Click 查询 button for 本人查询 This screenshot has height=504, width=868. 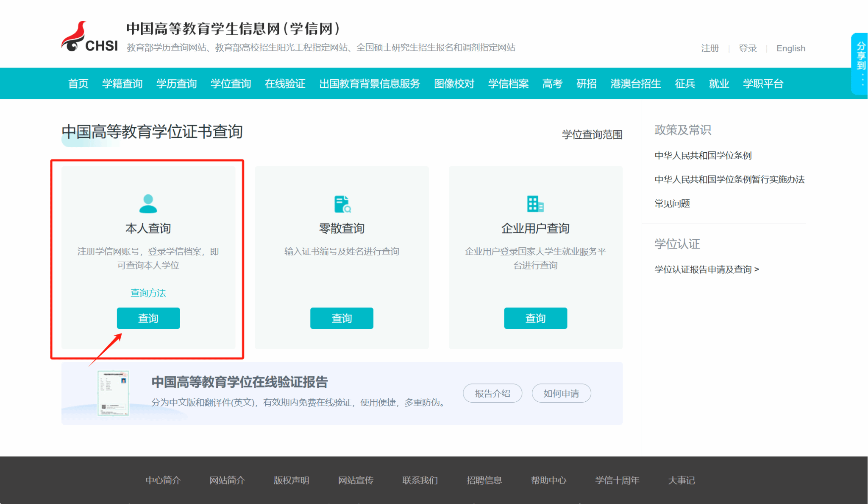point(148,318)
